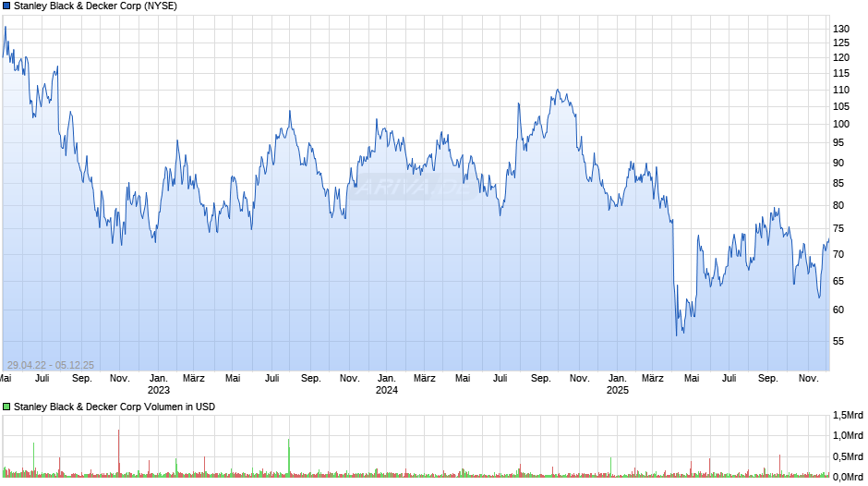Click the green legend square for Volumen
Viewport: 868px width, 486px height.
pyautogui.click(x=6, y=407)
